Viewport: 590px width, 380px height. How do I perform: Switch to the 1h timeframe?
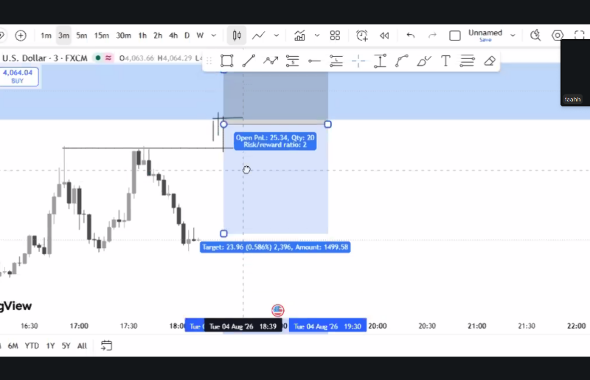pos(142,36)
